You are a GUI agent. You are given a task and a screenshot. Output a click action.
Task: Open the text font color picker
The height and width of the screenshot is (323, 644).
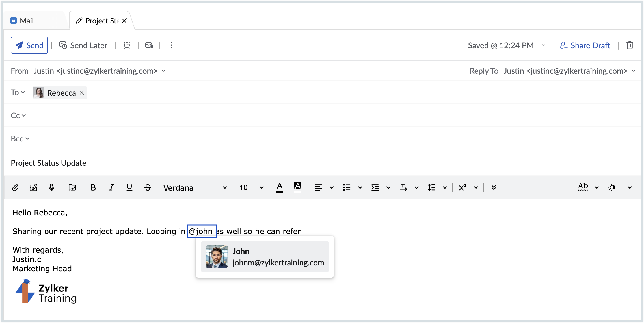pos(280,187)
